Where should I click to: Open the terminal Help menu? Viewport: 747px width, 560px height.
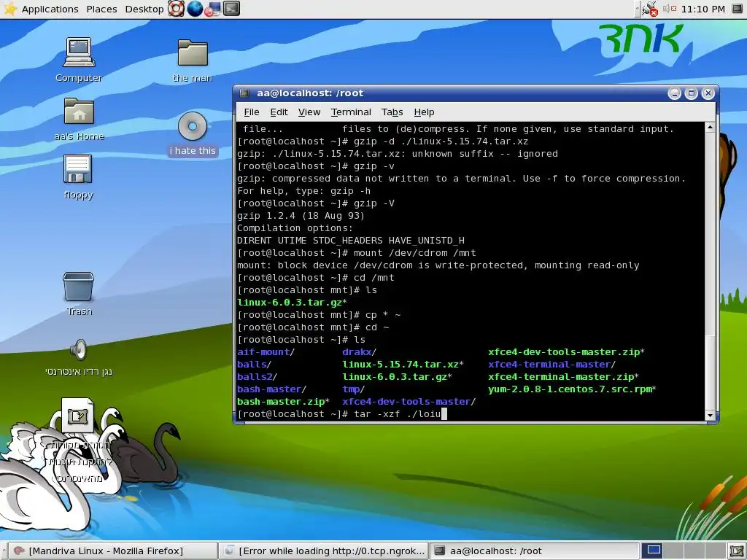pos(424,112)
